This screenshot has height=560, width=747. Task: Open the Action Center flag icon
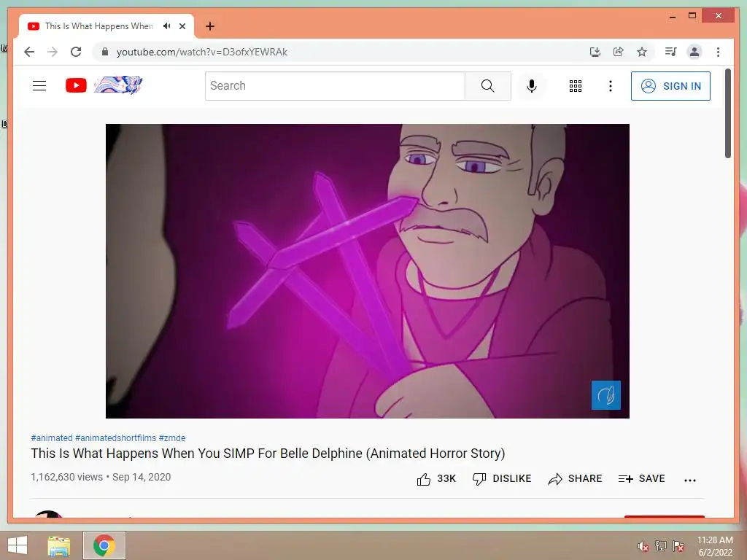click(678, 545)
